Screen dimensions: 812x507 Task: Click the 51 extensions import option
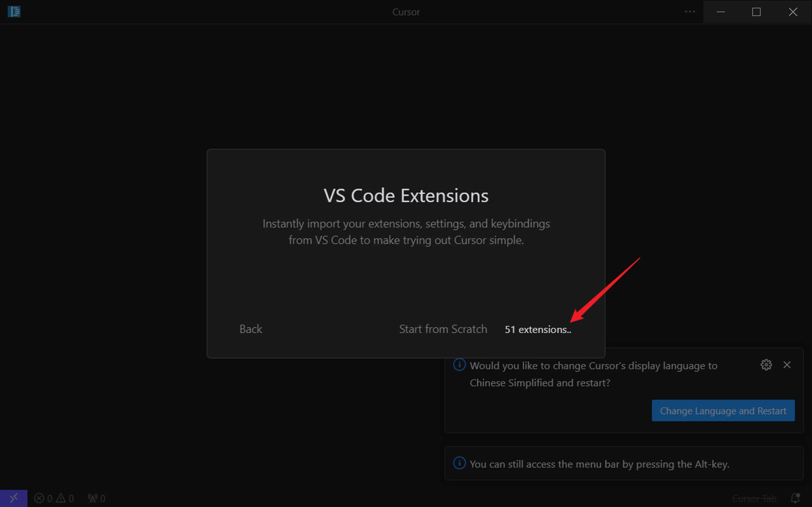pyautogui.click(x=538, y=330)
